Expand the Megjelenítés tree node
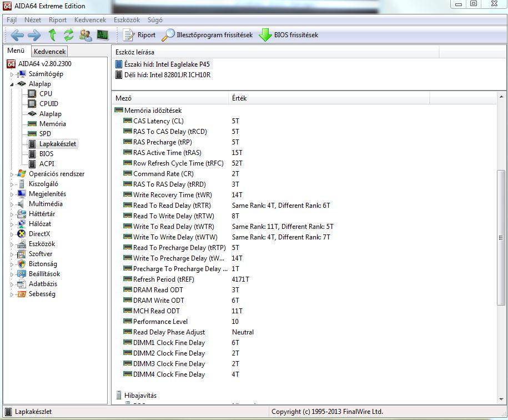Image resolution: width=508 pixels, height=420 pixels. pyautogui.click(x=12, y=194)
